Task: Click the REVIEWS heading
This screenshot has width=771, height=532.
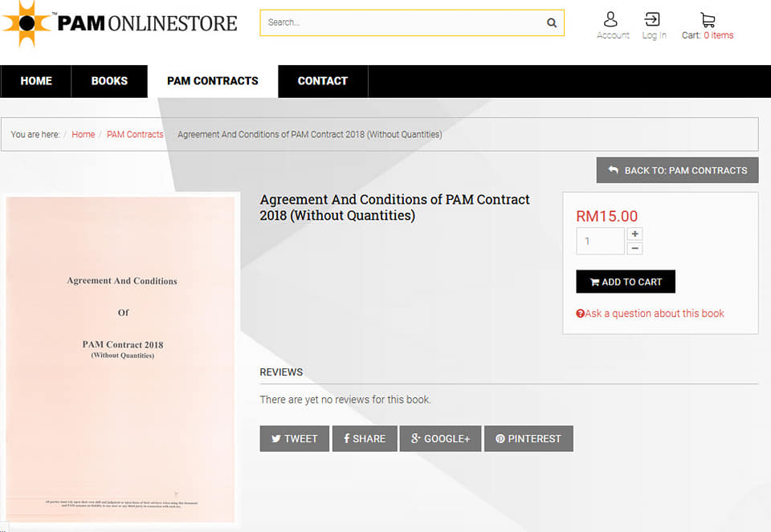Action: click(x=281, y=372)
